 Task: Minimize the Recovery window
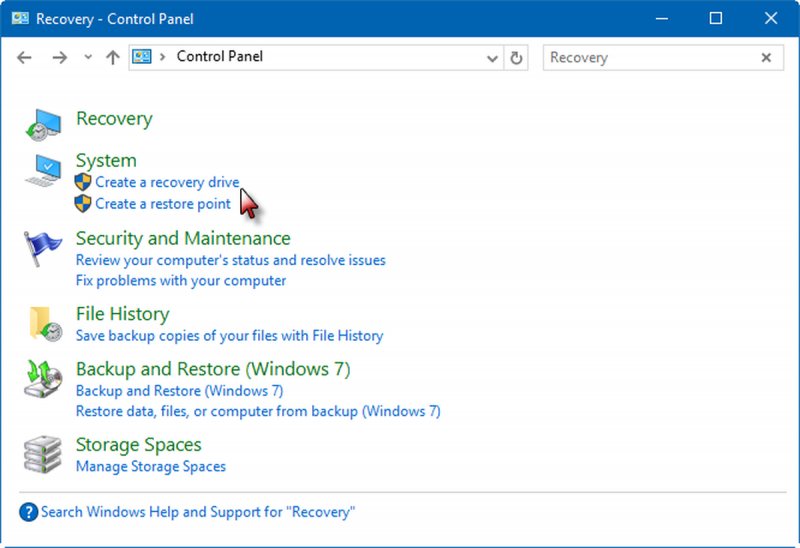[x=662, y=19]
